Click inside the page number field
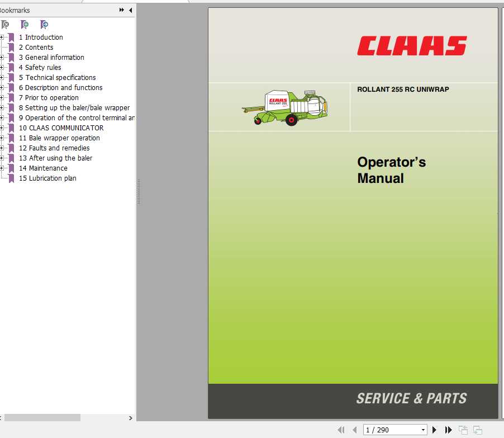This screenshot has width=504, height=438. coord(386,430)
